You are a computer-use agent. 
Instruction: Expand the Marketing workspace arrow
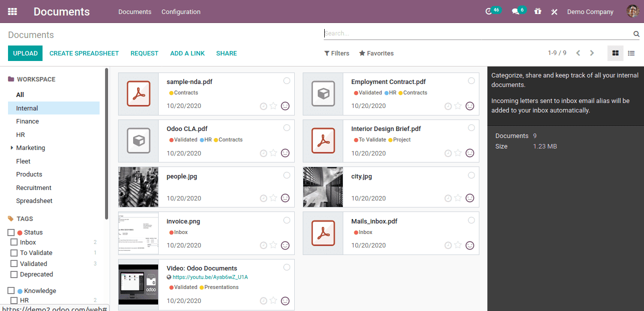pos(12,148)
